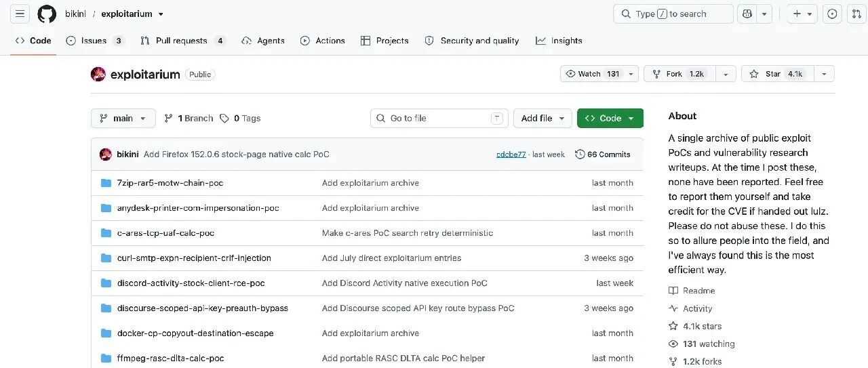This screenshot has width=868, height=368.
Task: Click the folder icon for discourse-scoped-api-key-preauth-bypass
Action: coord(106,308)
